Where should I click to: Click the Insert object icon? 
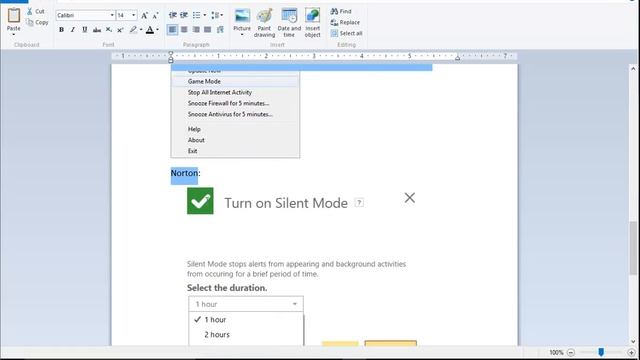click(313, 16)
